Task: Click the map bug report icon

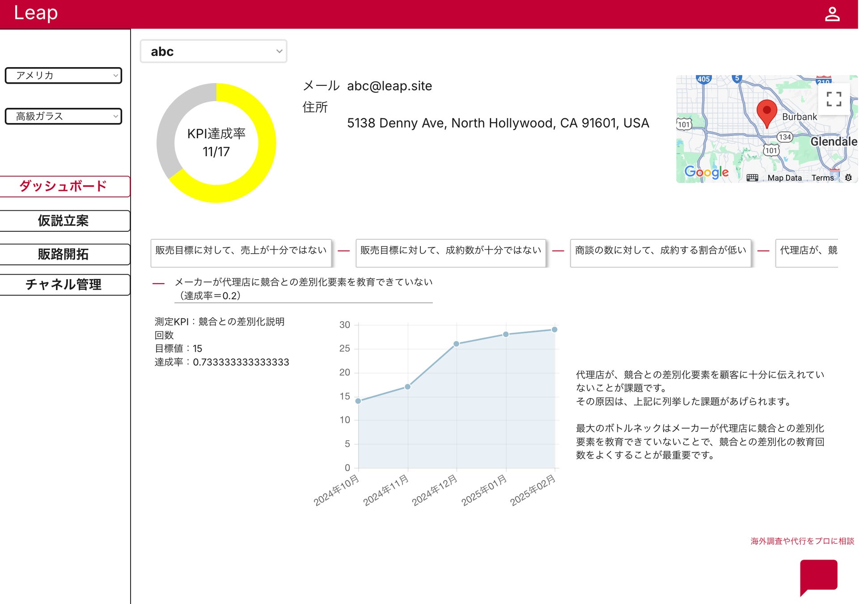Action: click(x=848, y=178)
